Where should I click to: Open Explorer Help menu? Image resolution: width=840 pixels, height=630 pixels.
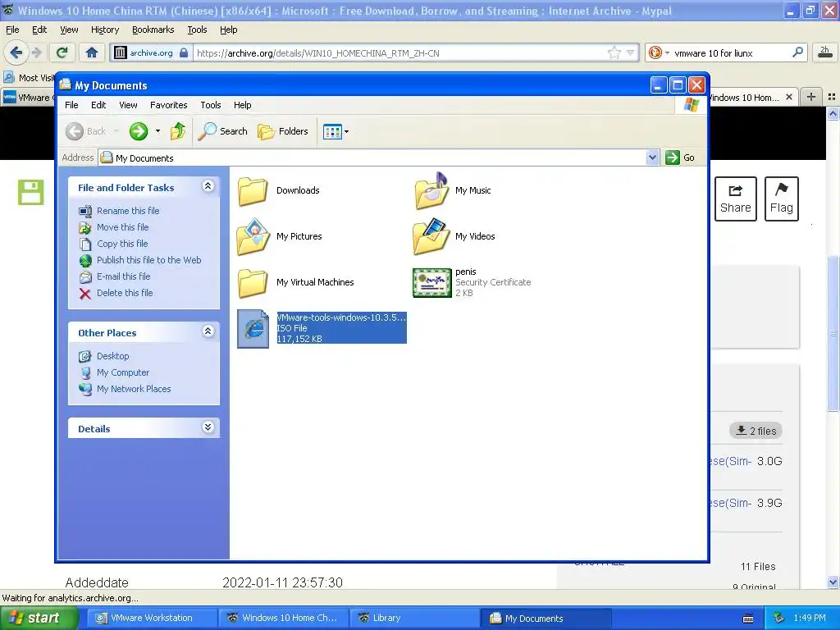[x=242, y=105]
